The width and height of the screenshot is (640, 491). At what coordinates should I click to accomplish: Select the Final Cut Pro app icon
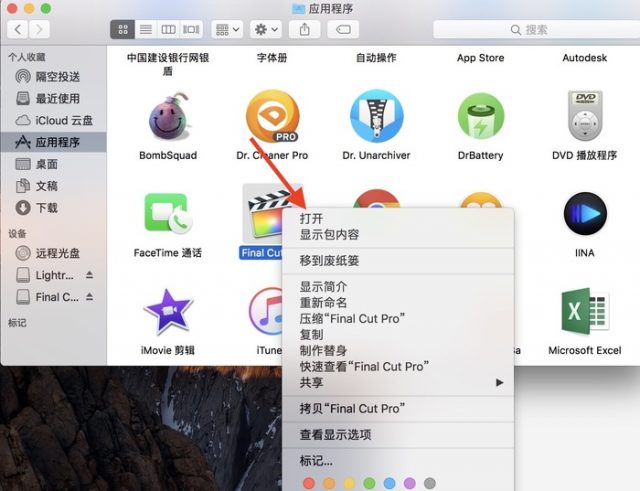click(x=264, y=215)
